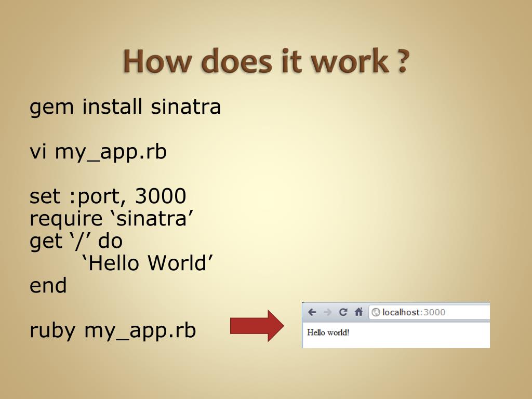532x399 pixels.
Task: Click the line 'vi my_app.rb'
Action: pos(98,152)
